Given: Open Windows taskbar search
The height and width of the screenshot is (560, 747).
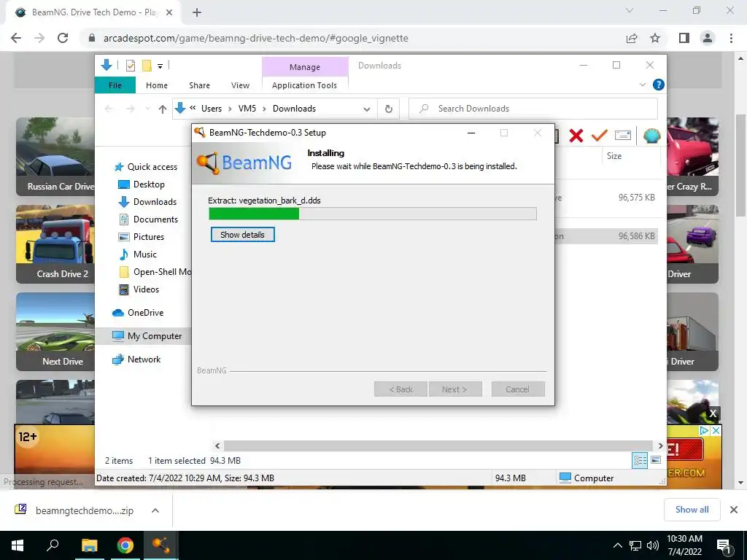Looking at the screenshot, I should click(x=53, y=545).
